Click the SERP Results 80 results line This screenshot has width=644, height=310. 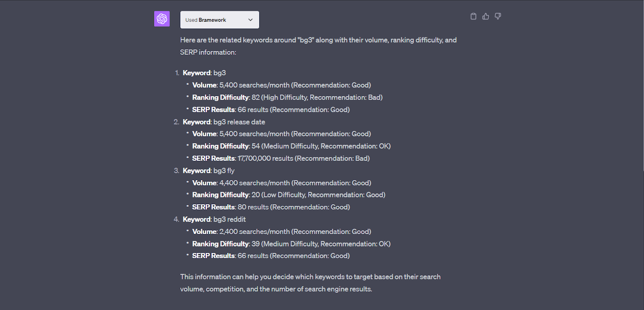(271, 207)
